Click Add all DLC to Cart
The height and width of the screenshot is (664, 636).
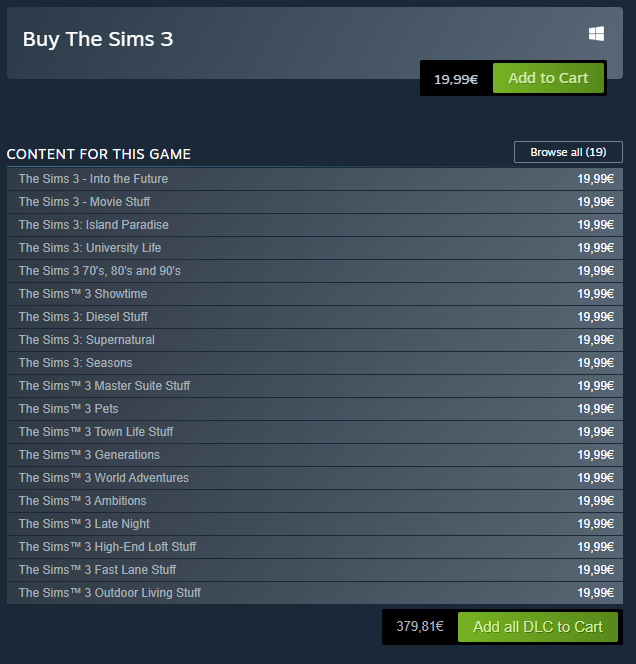click(538, 627)
